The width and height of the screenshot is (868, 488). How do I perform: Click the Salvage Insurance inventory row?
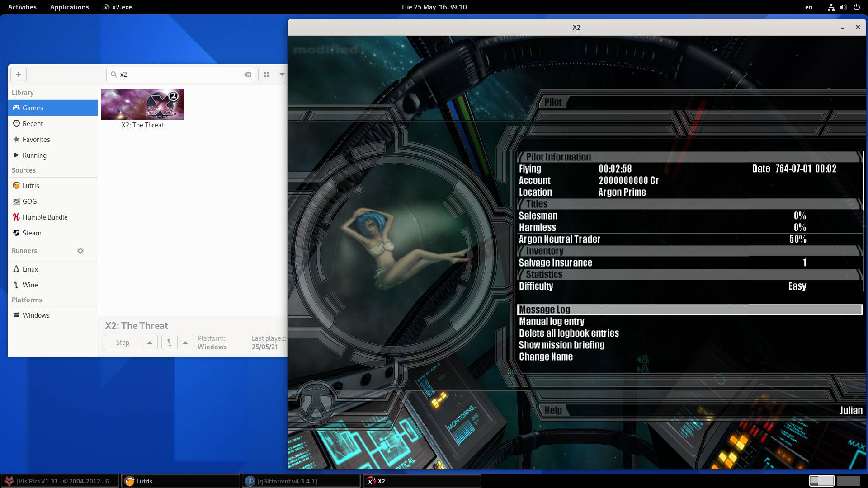click(690, 263)
